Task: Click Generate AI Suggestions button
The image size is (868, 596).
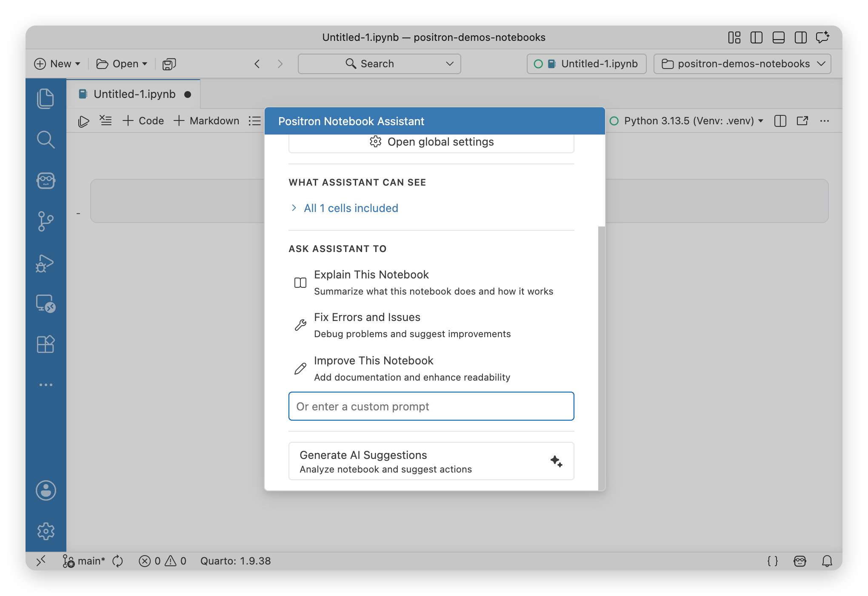Action: point(431,461)
